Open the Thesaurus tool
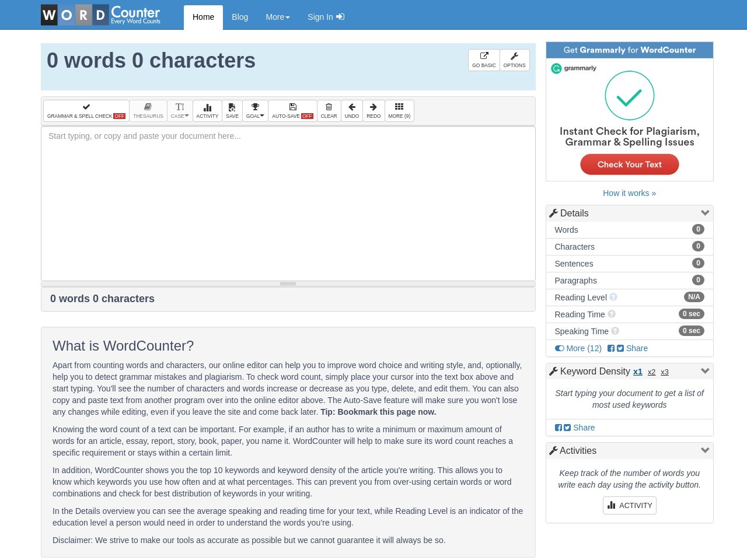 [148, 111]
